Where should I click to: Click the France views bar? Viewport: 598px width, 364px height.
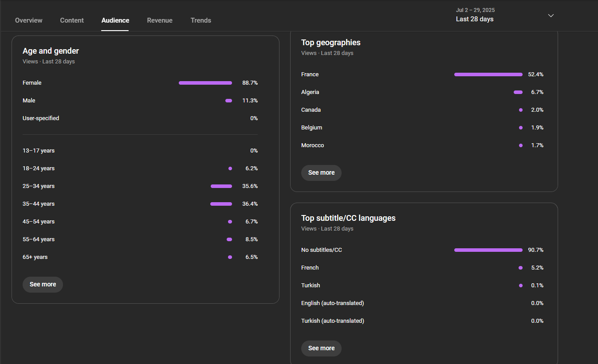488,74
